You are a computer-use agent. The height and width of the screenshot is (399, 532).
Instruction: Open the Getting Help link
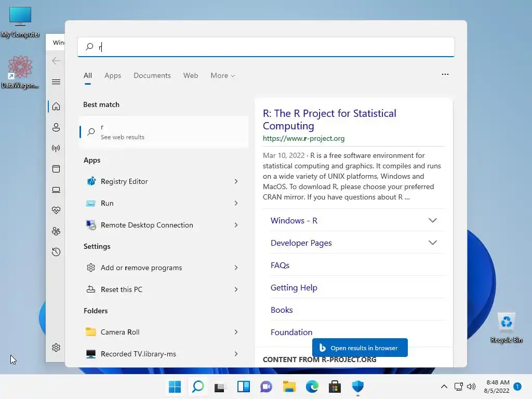pyautogui.click(x=294, y=288)
